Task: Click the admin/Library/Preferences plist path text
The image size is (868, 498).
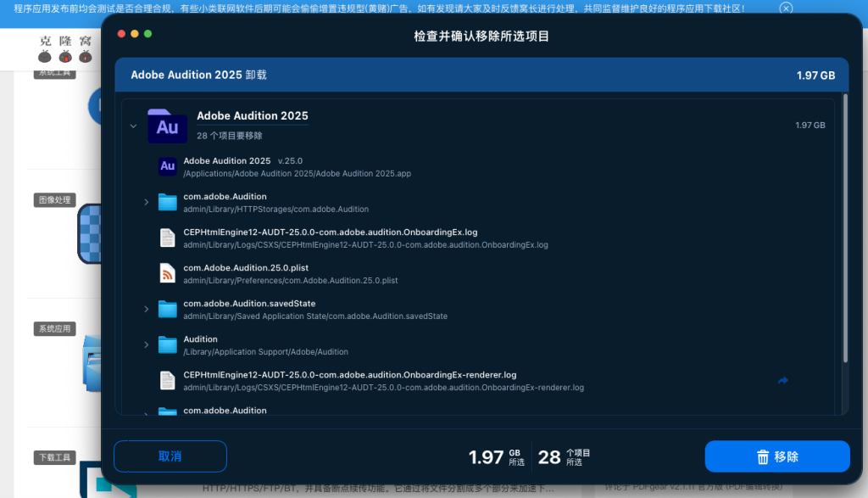Action: (291, 280)
